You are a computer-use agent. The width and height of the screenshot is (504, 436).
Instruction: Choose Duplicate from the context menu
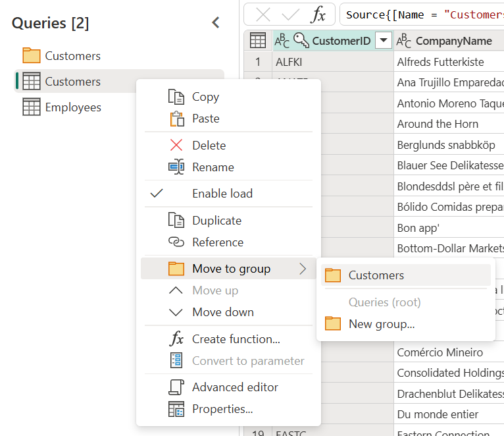click(228, 221)
